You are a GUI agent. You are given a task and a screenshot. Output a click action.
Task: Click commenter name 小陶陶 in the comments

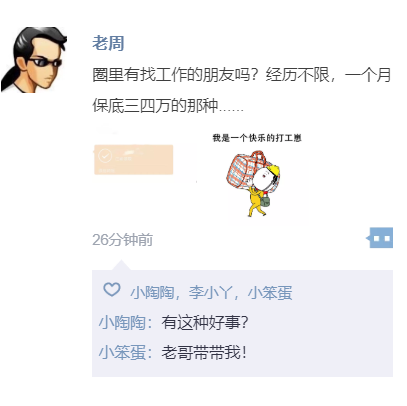(x=122, y=322)
